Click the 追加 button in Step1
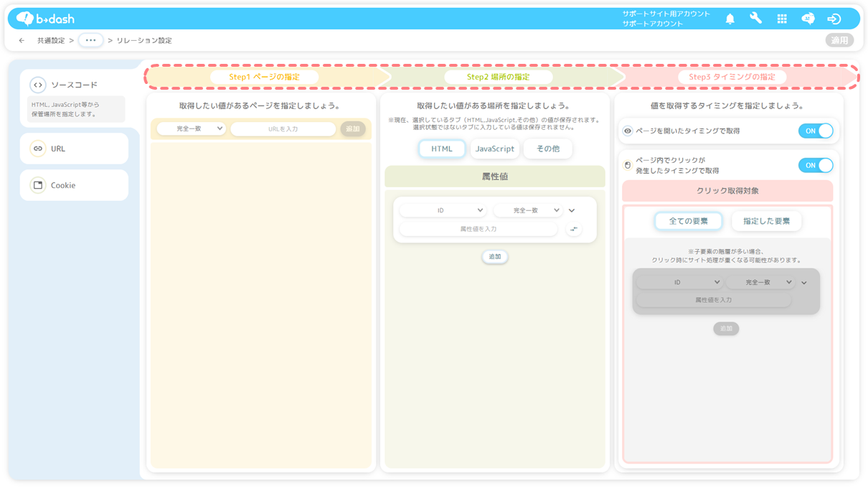Screen dimensions: 868x488 click(353, 129)
